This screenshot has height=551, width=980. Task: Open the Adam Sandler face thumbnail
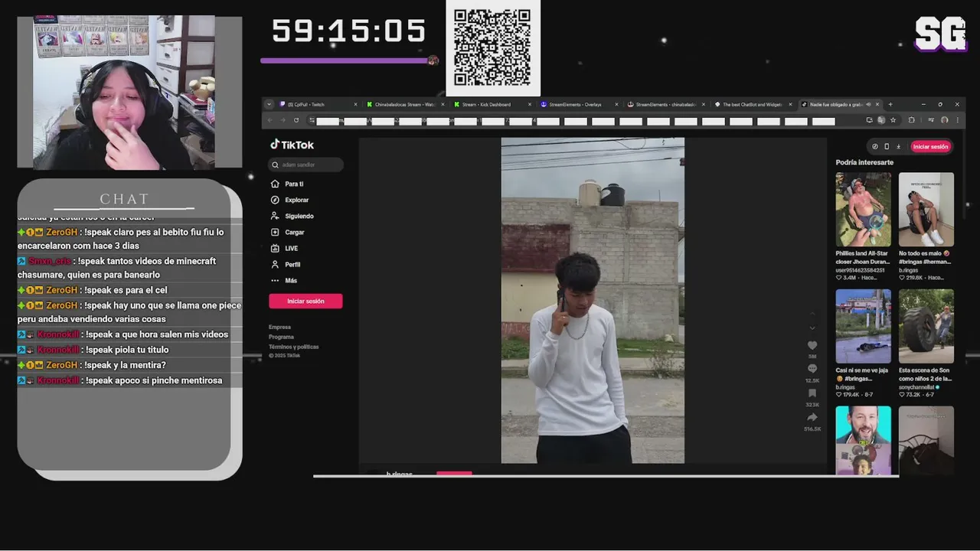coord(864,440)
